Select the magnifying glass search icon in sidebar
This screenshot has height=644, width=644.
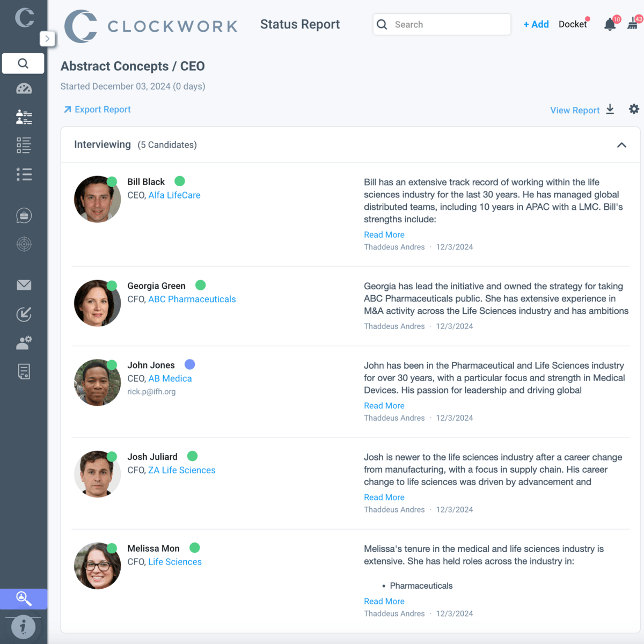click(23, 63)
